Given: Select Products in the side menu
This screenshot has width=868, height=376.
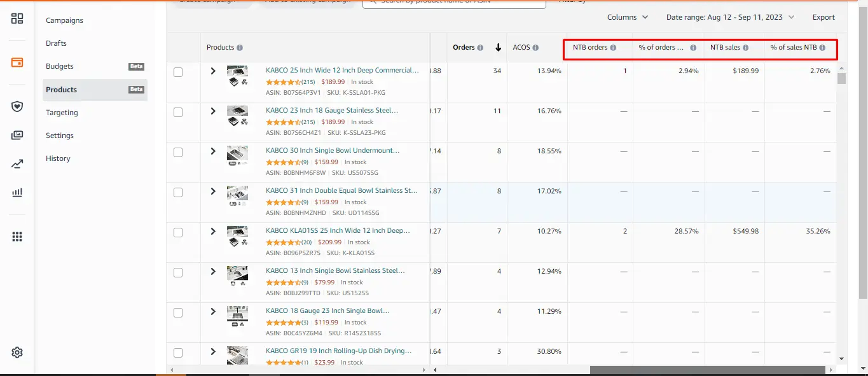Looking at the screenshot, I should coord(95,90).
